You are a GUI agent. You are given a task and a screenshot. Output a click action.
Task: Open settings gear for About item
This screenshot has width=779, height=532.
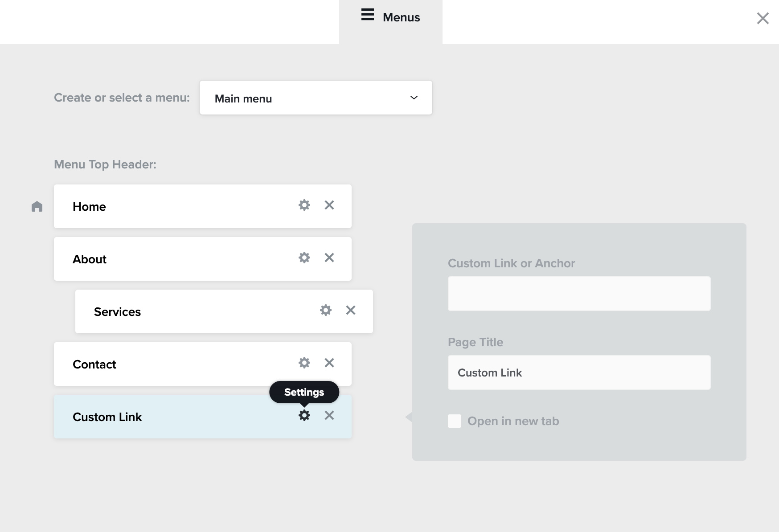tap(304, 258)
